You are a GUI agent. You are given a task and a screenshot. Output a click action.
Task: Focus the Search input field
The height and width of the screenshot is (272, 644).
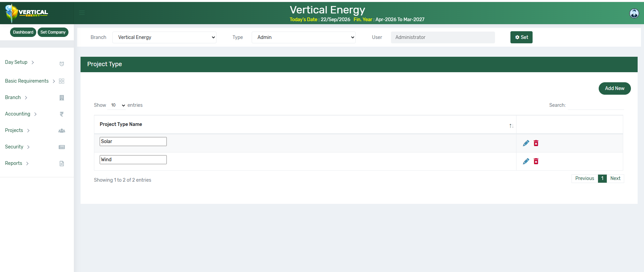[596, 105]
